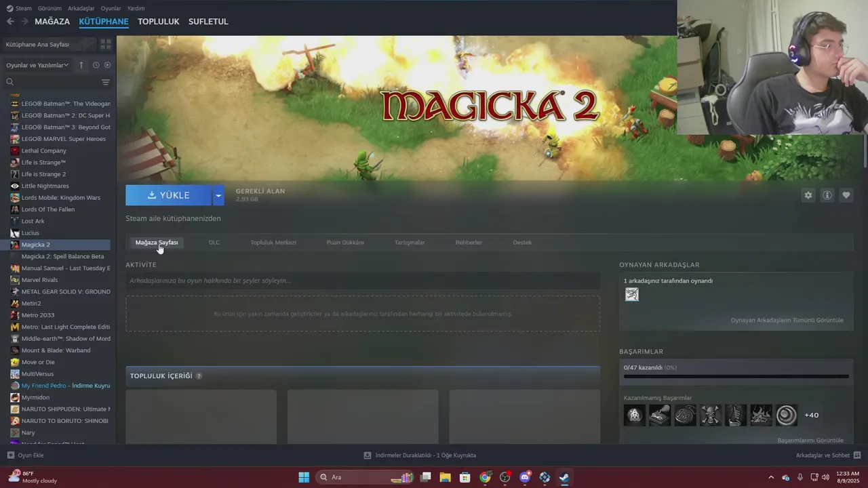
Task: Click the first locked achievement icon
Action: click(x=635, y=415)
